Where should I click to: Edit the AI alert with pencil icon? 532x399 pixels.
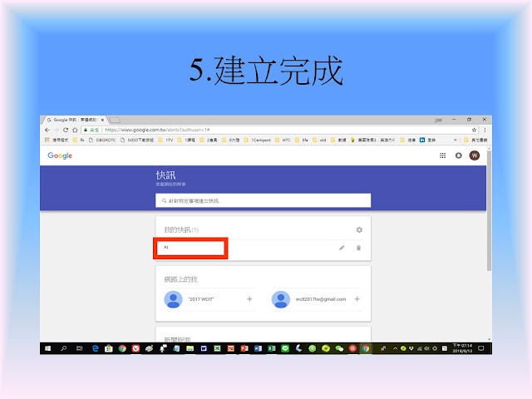tap(342, 248)
